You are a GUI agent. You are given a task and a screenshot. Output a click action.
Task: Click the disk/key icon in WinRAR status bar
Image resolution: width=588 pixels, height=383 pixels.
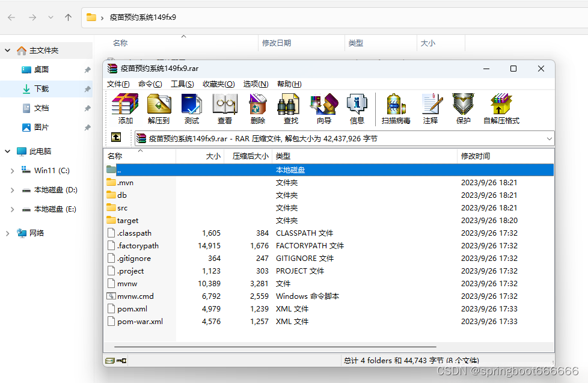(116, 361)
